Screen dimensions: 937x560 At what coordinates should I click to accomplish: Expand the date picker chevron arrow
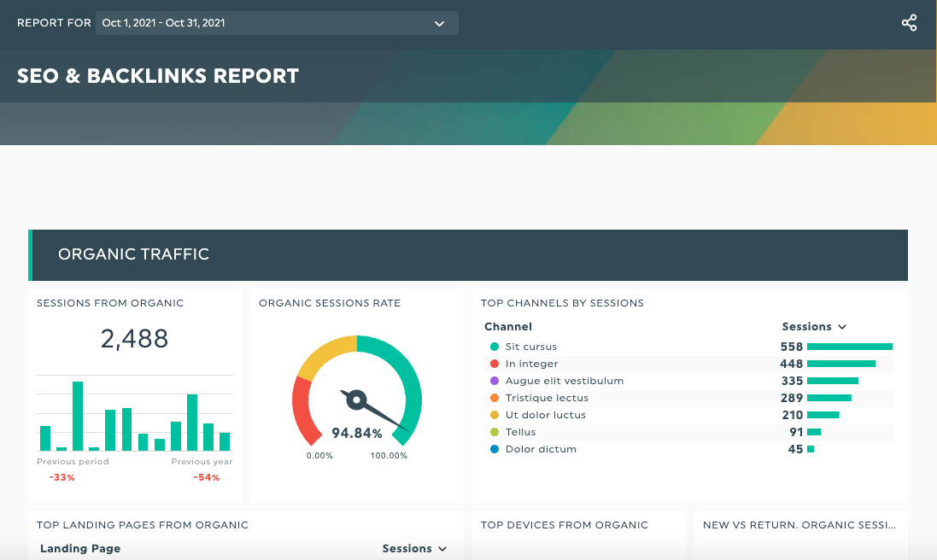pyautogui.click(x=439, y=23)
